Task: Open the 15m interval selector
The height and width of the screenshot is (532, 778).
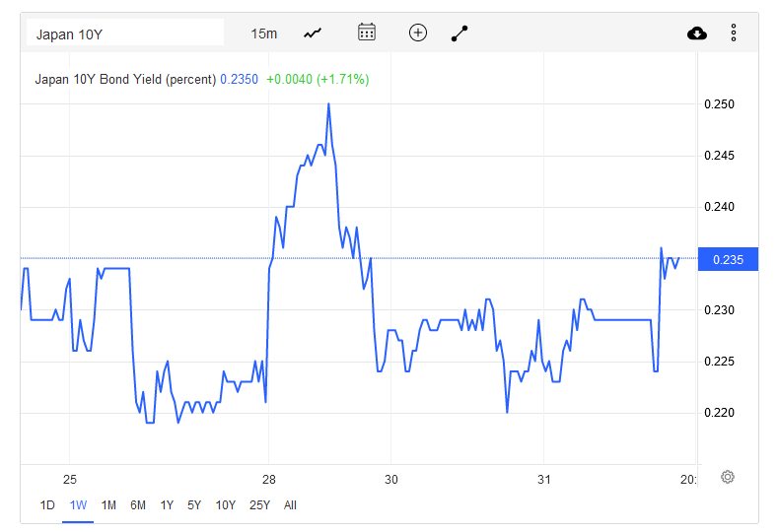Action: point(264,33)
